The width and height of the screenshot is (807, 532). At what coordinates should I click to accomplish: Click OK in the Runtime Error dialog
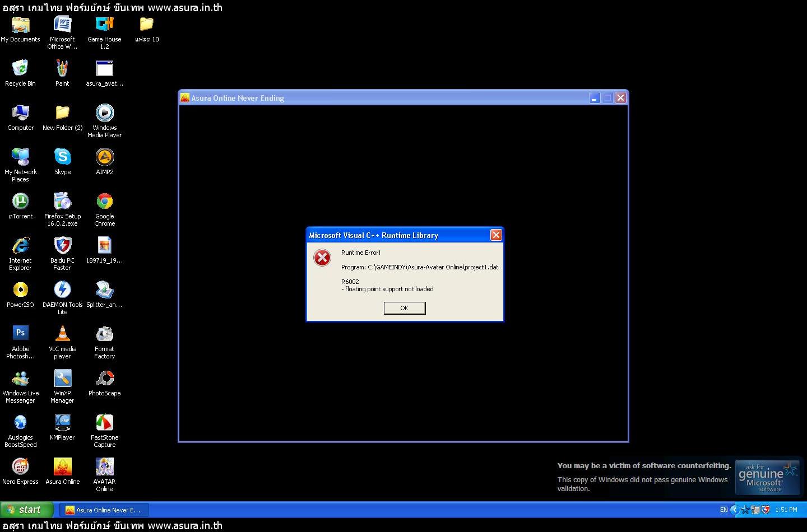pos(405,308)
